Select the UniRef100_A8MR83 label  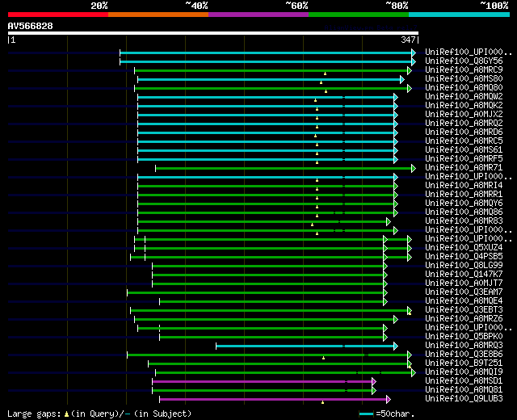(x=464, y=221)
